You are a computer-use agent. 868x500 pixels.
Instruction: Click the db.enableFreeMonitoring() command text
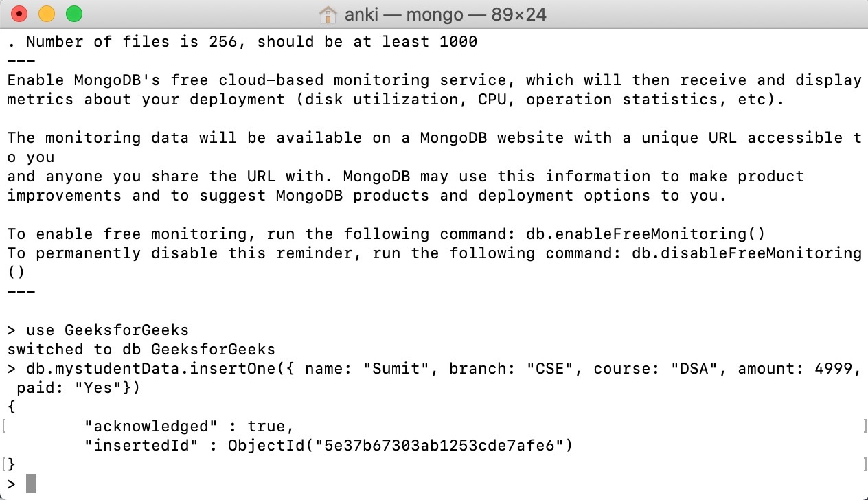point(646,234)
